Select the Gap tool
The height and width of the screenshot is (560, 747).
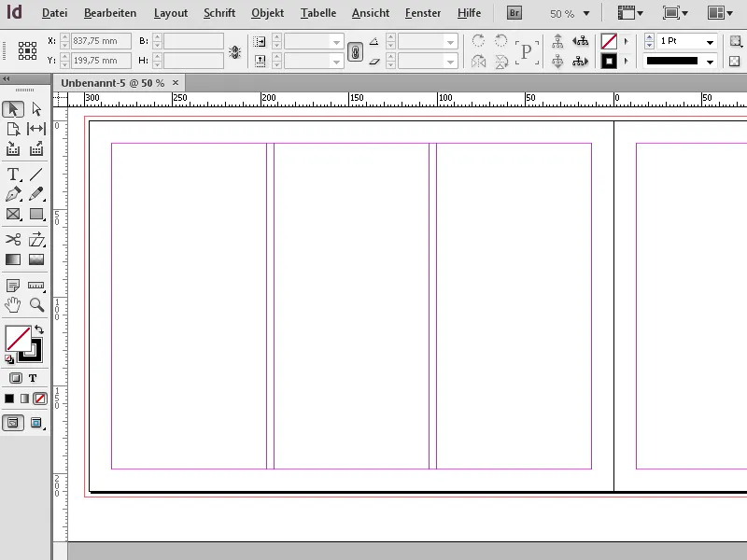click(x=36, y=129)
